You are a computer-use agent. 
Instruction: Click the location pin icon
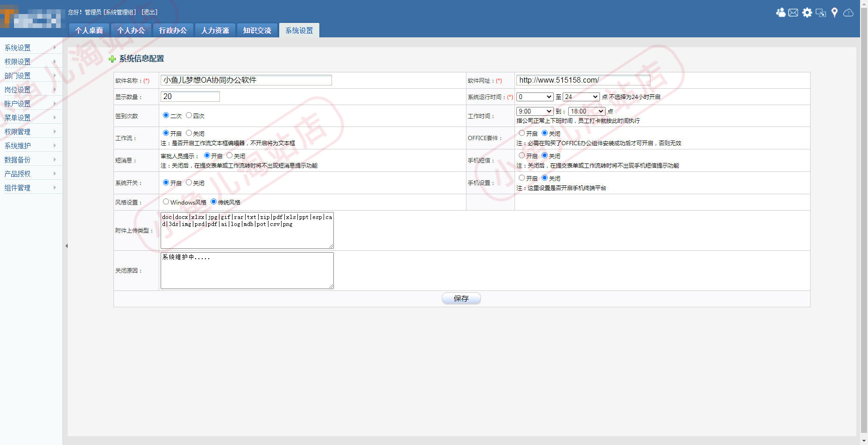click(x=834, y=13)
